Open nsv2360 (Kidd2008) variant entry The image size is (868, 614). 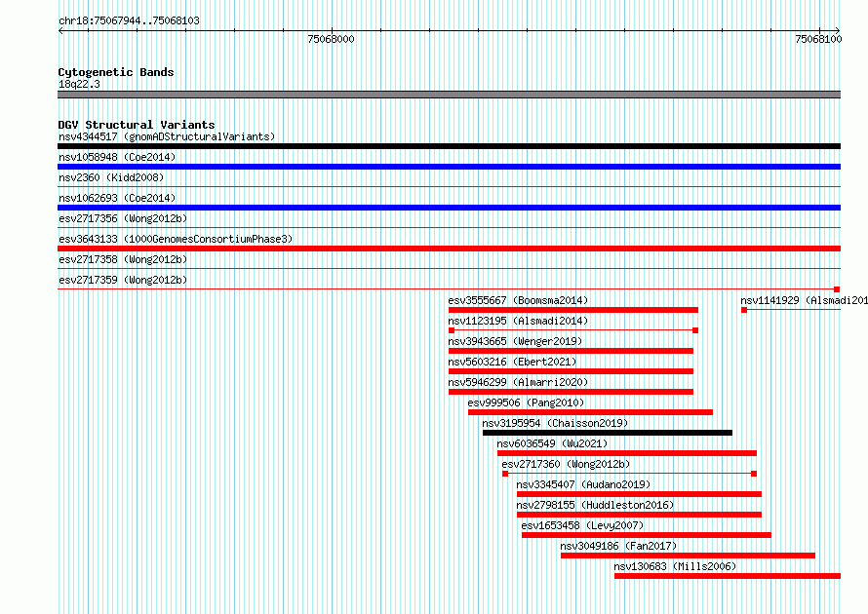pyautogui.click(x=111, y=177)
